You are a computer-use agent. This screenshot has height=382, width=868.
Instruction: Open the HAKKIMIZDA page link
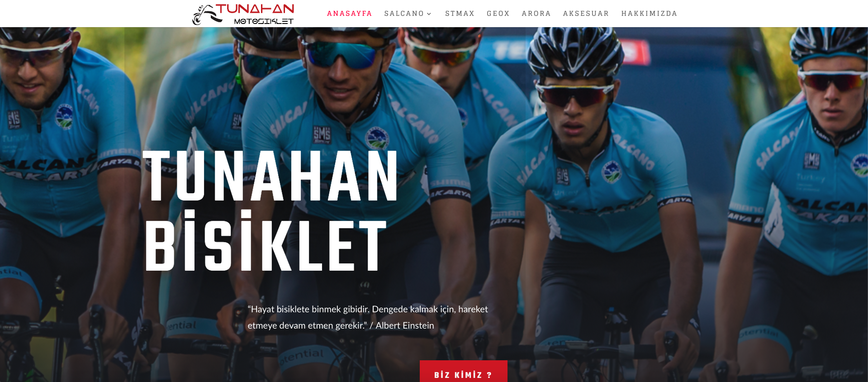tap(649, 14)
